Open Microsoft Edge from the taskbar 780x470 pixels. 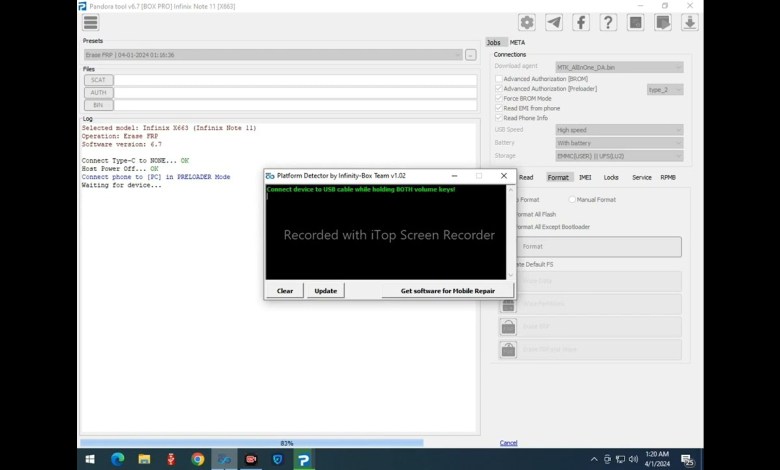tap(117, 459)
